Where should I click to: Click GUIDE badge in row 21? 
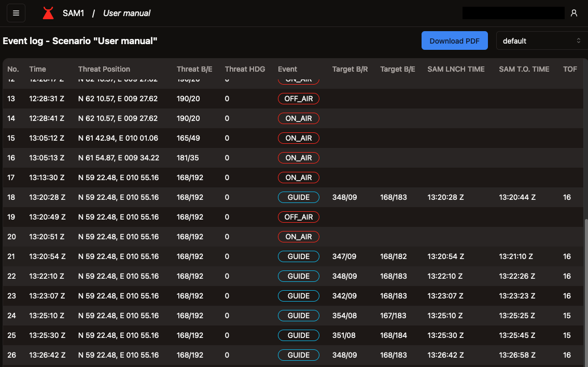pyautogui.click(x=299, y=256)
